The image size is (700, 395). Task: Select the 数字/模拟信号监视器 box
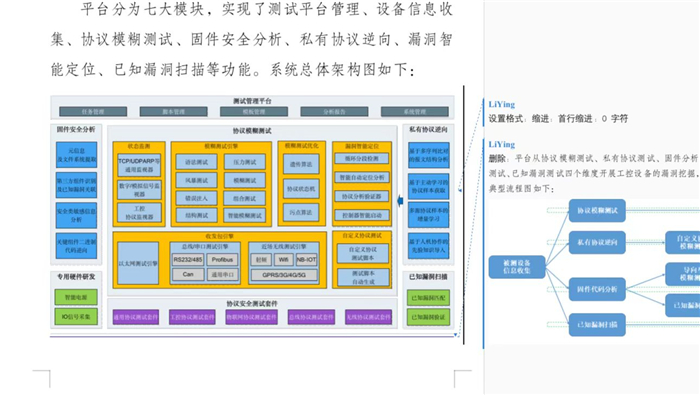pos(139,189)
